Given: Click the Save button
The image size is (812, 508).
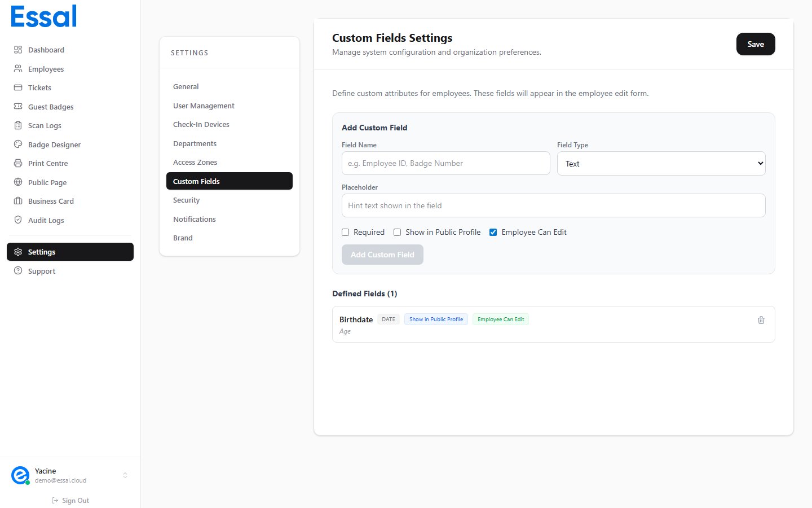Looking at the screenshot, I should pos(756,44).
